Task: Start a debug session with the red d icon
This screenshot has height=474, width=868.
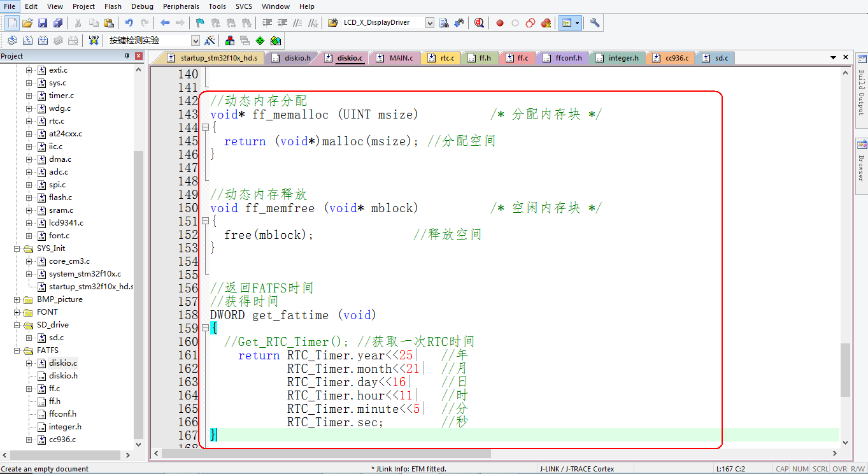Action: [480, 23]
